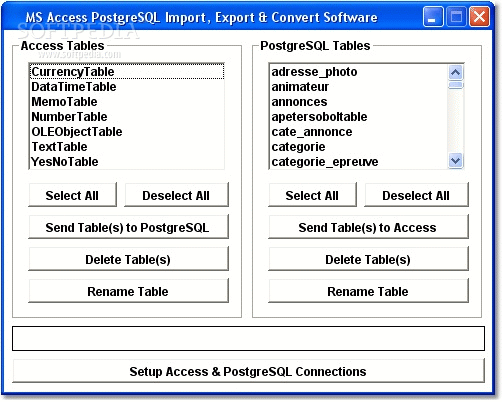Click the empty status field above Setup button
Screen dimensions: 502x402
248,338
